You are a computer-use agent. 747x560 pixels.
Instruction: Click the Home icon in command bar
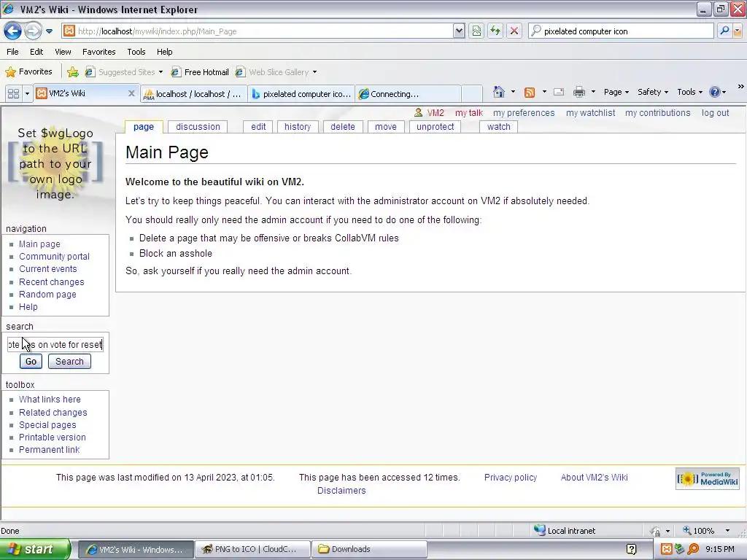499,92
